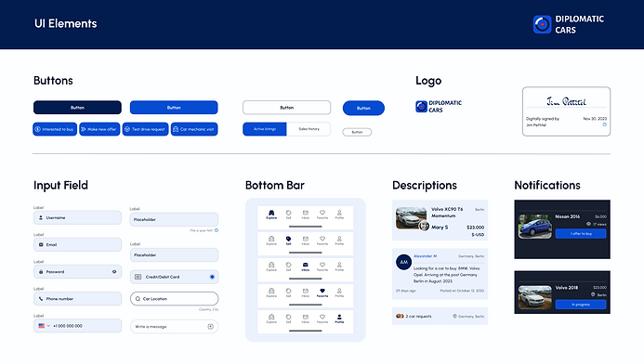Tap Sell icon in the first bottom bar

pos(288,213)
